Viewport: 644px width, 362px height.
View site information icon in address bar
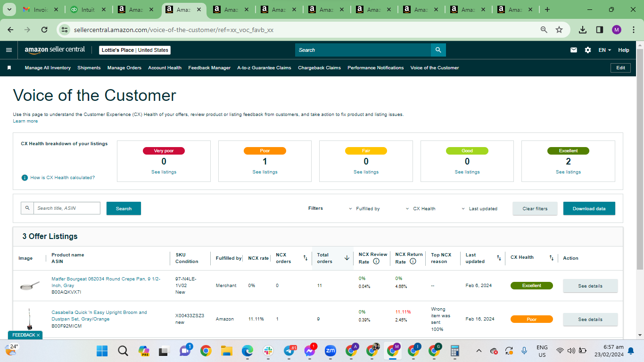coord(65,30)
